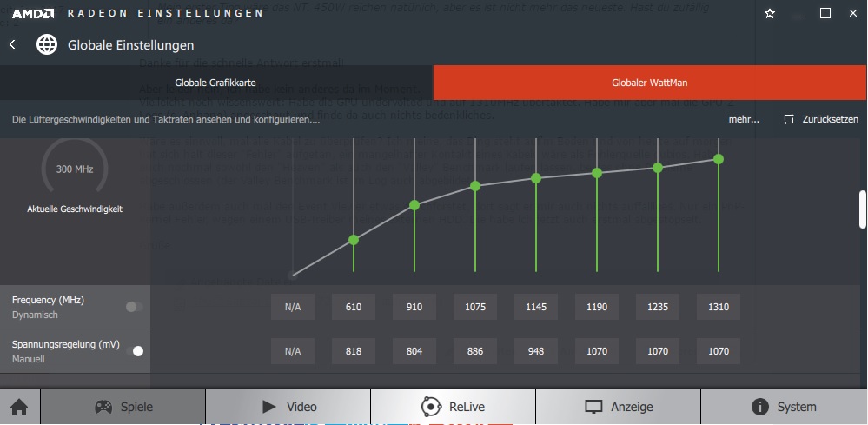868x425 pixels.
Task: Click the voltage field showing 948
Action: pos(536,351)
